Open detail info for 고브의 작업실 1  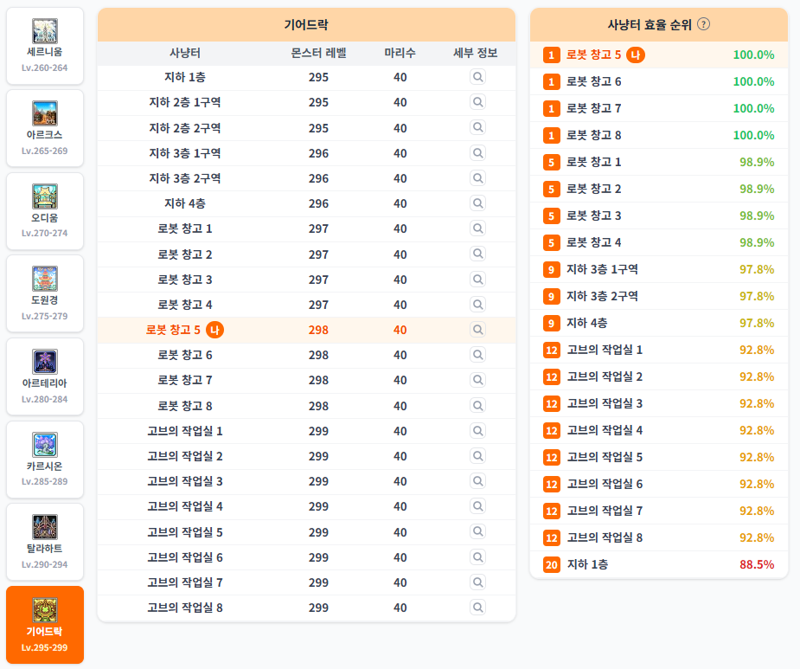tap(478, 431)
